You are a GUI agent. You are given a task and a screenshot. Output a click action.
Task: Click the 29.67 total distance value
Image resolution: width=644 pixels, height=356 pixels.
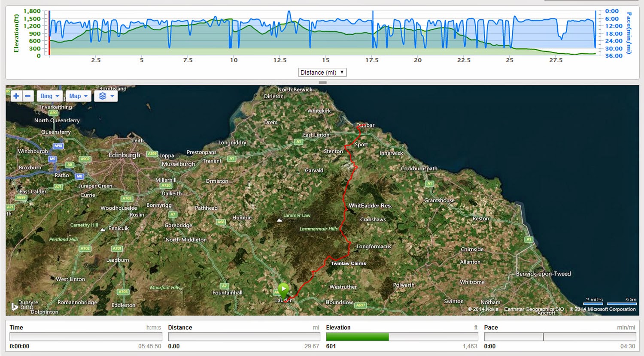click(x=312, y=346)
